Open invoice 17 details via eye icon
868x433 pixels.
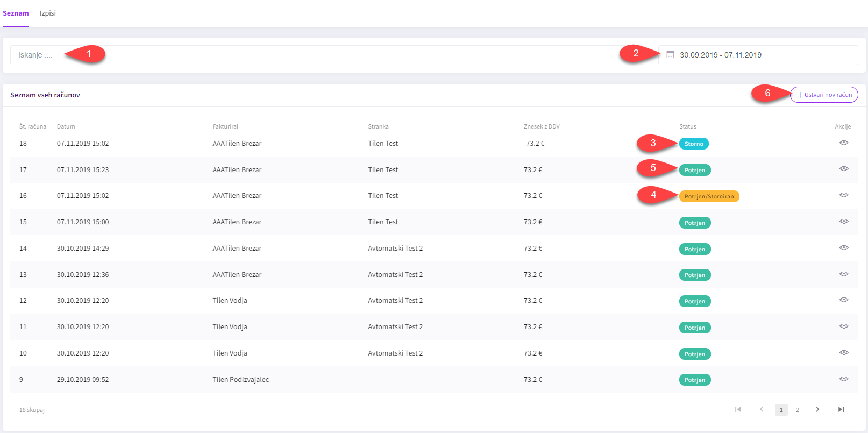(x=844, y=169)
